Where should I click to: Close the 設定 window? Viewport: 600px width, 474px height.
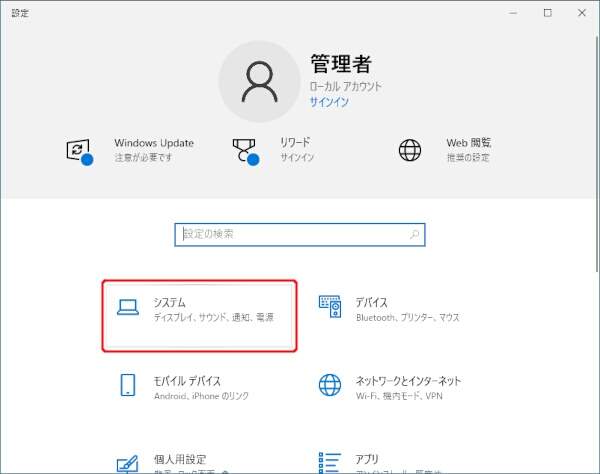pyautogui.click(x=582, y=13)
